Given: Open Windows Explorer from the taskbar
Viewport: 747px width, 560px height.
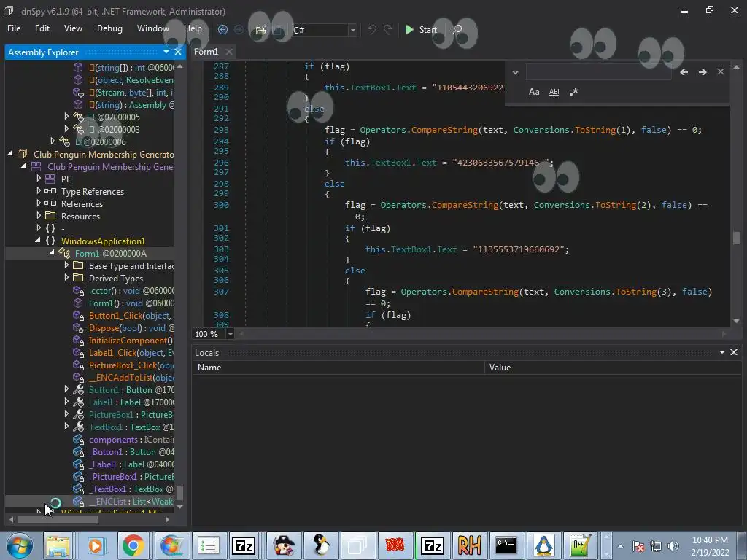Looking at the screenshot, I should tap(58, 545).
